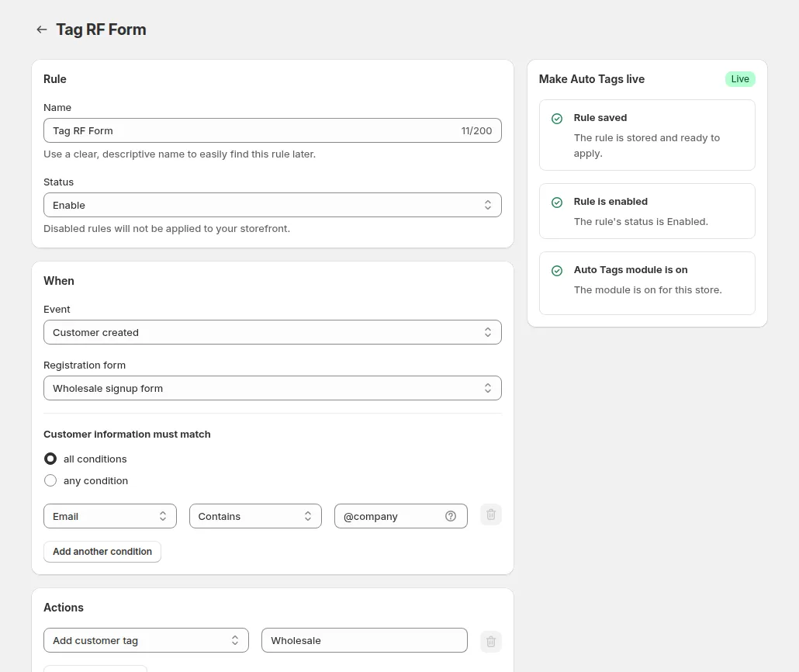Screen dimensions: 799x672
Task: Select the 'all conditions' radio option
Action: pos(50,459)
